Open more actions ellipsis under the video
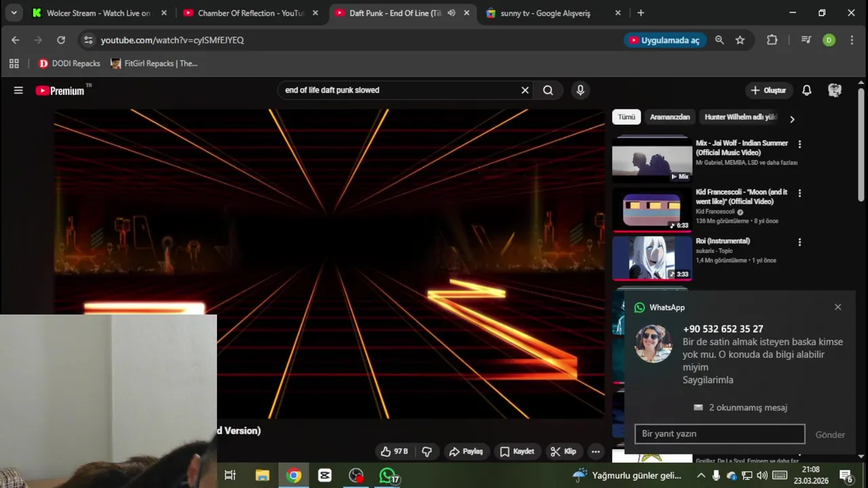Viewport: 868px width, 488px height. pos(595,451)
